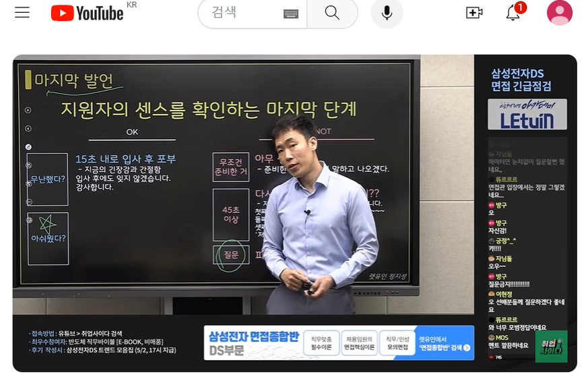Go to YouTube home via logo
The image size is (588, 381).
click(87, 13)
